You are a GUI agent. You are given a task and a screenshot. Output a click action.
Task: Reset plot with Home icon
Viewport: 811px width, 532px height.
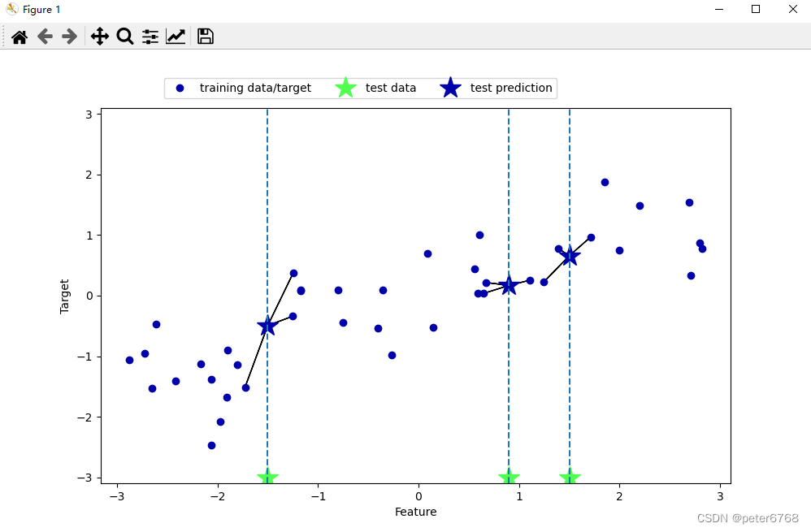click(x=20, y=37)
